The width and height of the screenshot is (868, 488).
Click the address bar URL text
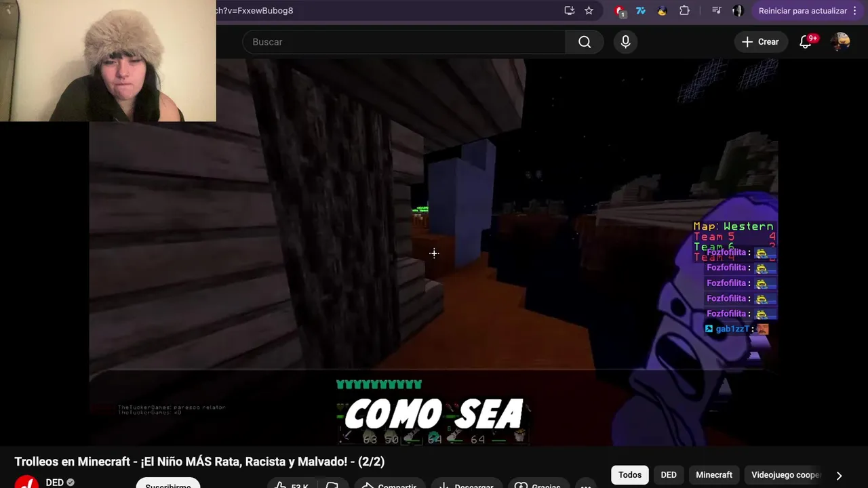click(x=255, y=11)
